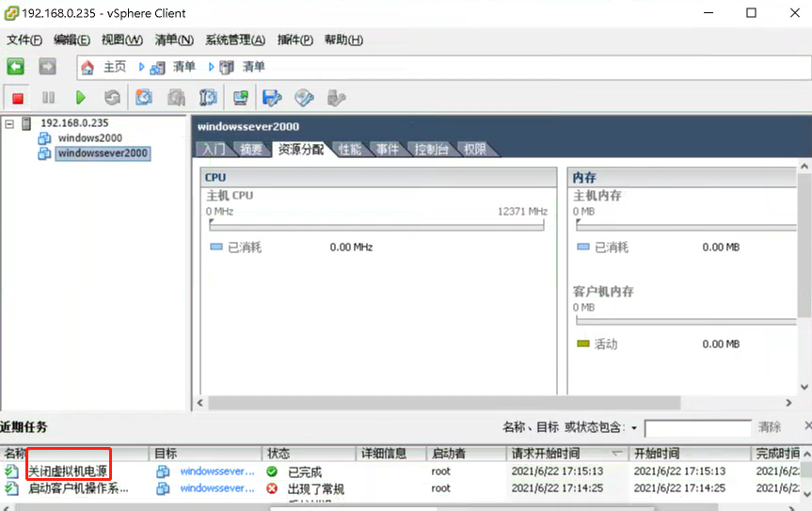Select windows2000 in the inventory tree
The width and height of the screenshot is (812, 511).
click(x=90, y=138)
